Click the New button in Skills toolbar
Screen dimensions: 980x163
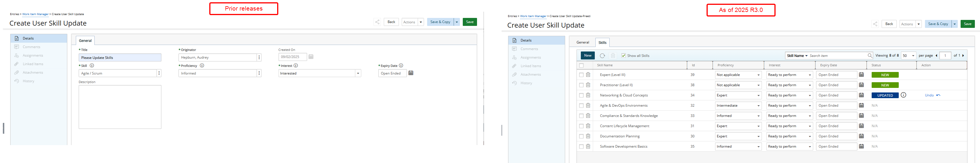[x=588, y=56]
